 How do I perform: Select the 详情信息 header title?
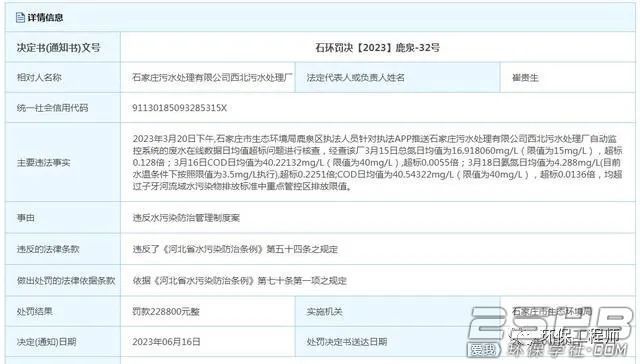[x=45, y=18]
